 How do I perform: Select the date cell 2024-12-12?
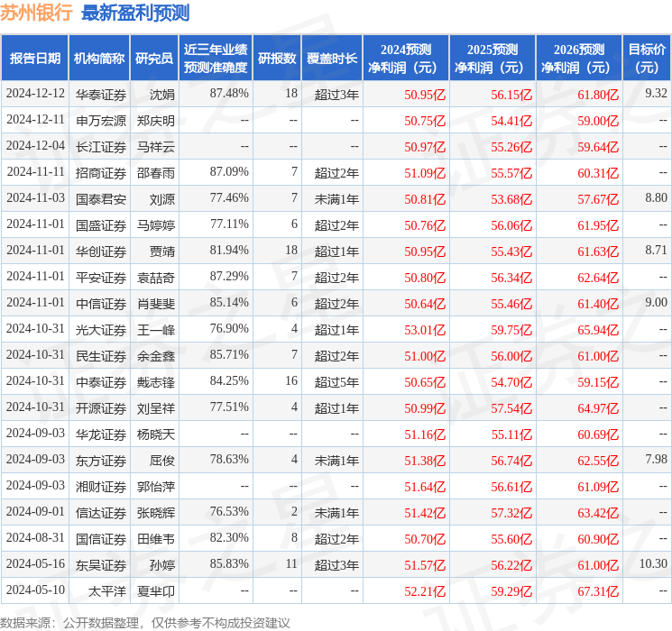(35, 94)
